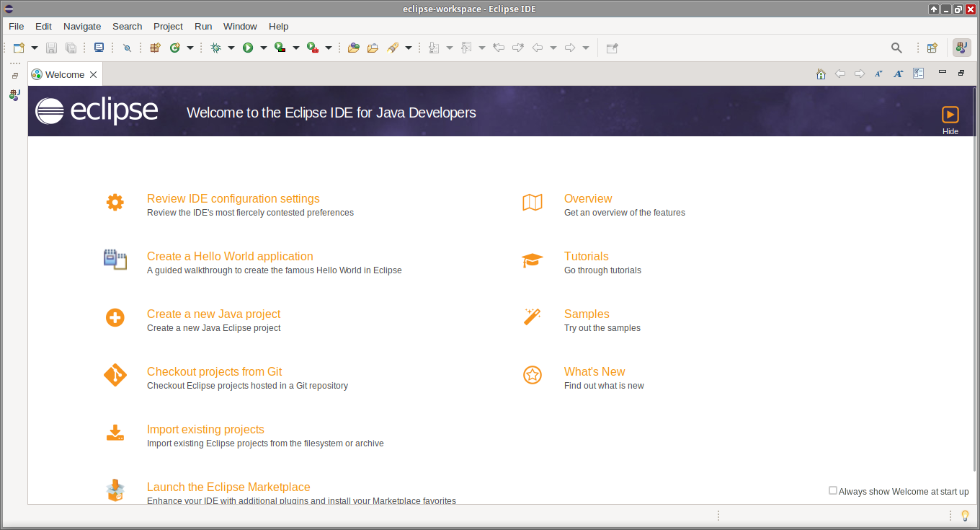Expand the Debug dropdown arrow
Screen dimensions: 980x530
(x=231, y=48)
